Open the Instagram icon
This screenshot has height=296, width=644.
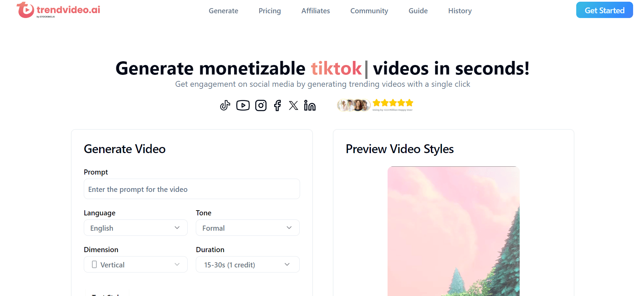point(261,105)
